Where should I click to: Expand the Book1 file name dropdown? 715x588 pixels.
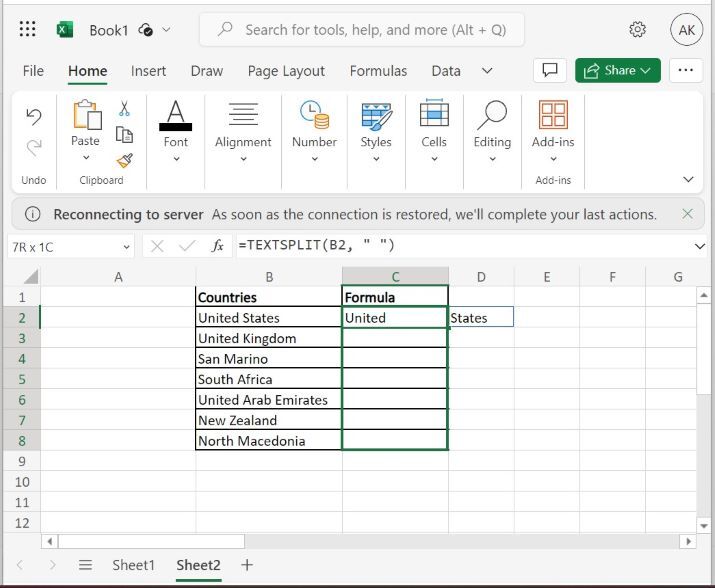coord(166,30)
